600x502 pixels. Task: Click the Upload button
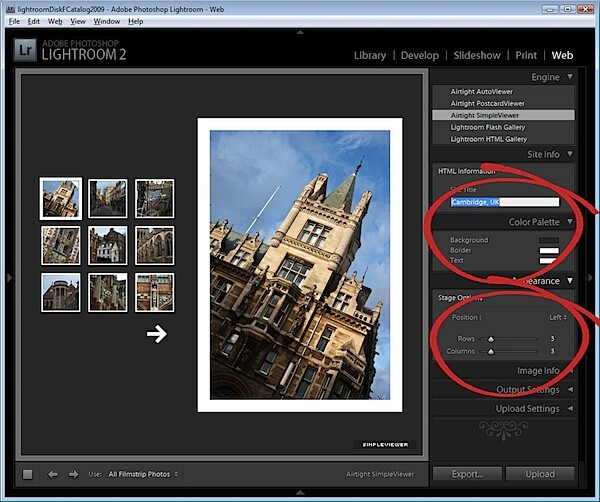coord(540,474)
